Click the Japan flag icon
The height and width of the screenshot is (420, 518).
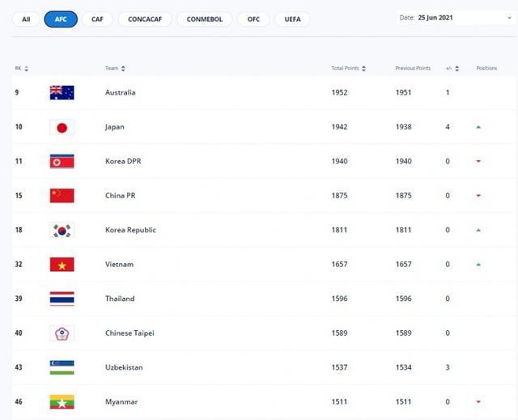tap(62, 127)
